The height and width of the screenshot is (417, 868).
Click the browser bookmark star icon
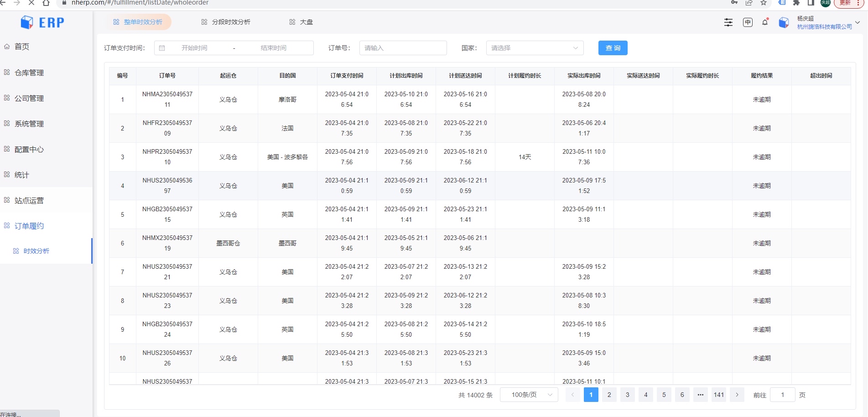tap(764, 3)
